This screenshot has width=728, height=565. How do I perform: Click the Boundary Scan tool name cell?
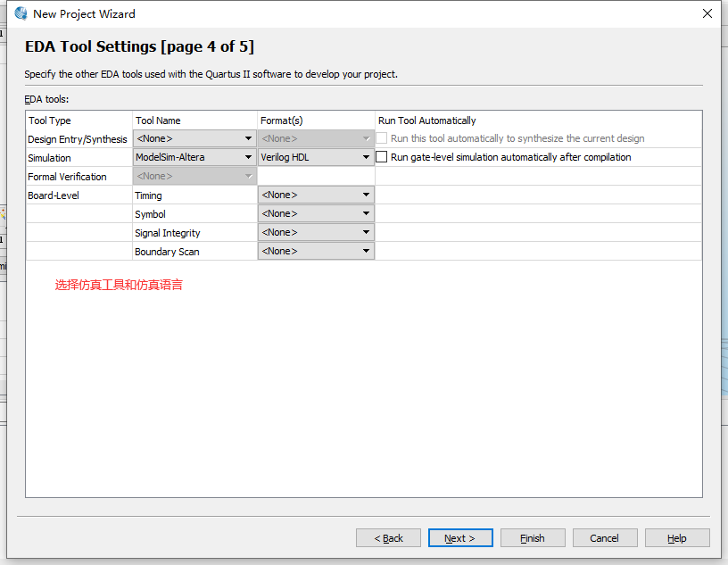195,252
